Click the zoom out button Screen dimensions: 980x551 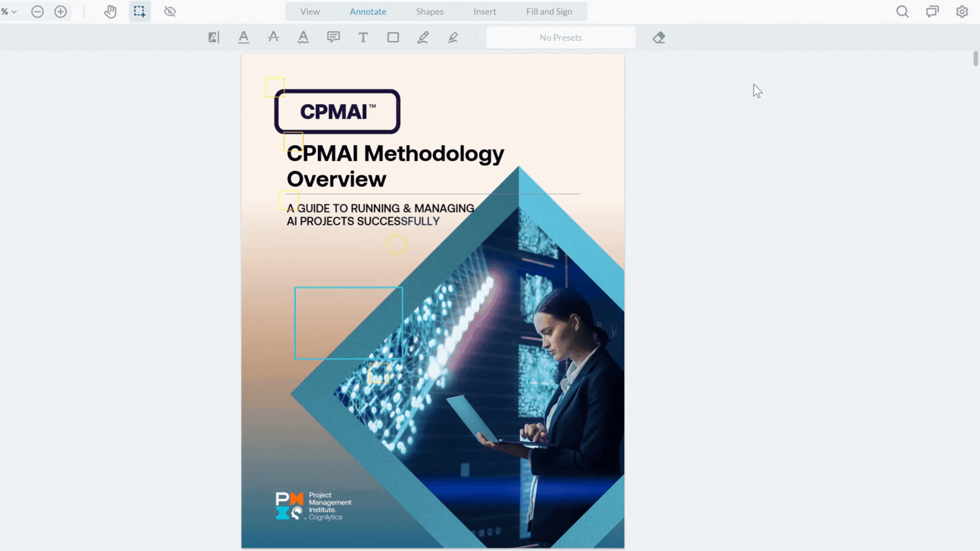pos(37,11)
